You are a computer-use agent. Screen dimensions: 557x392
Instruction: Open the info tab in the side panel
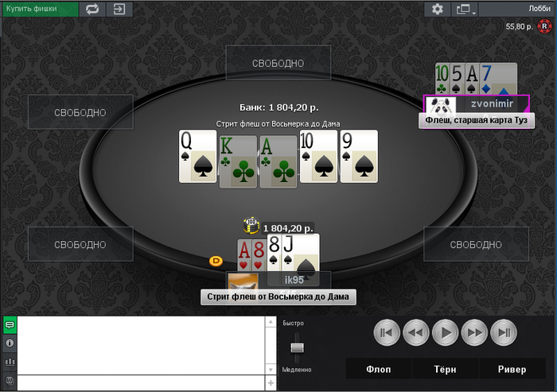click(x=10, y=343)
